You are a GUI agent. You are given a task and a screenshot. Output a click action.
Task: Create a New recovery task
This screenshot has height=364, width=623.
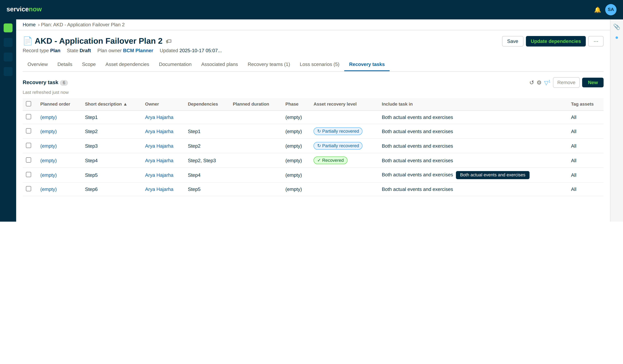pos(593,83)
